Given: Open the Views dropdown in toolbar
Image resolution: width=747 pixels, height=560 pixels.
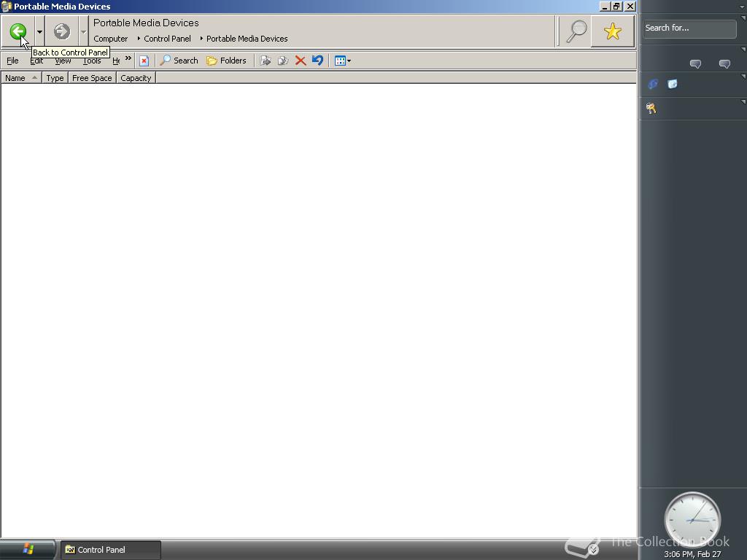Looking at the screenshot, I should click(343, 61).
